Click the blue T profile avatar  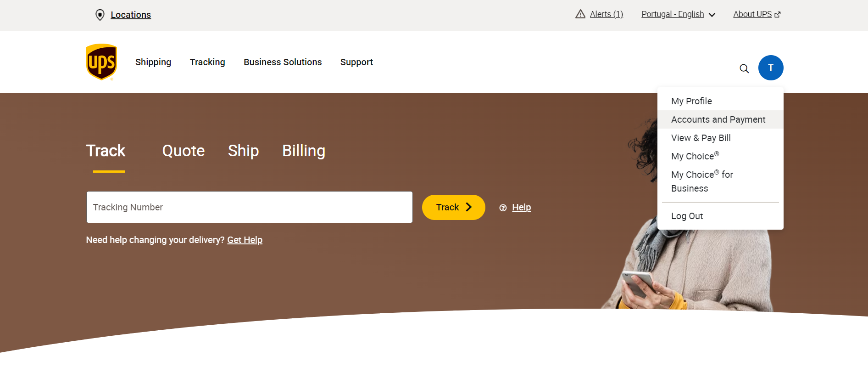point(771,68)
